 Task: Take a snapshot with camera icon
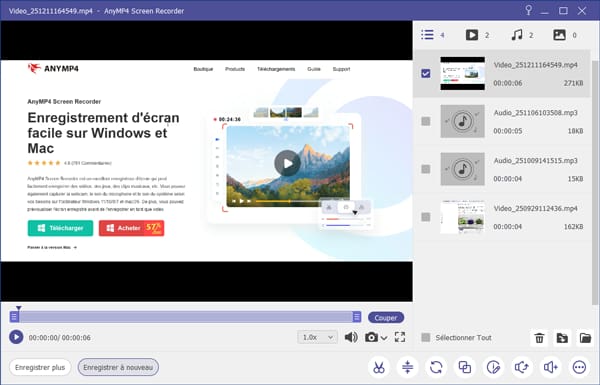click(x=371, y=337)
